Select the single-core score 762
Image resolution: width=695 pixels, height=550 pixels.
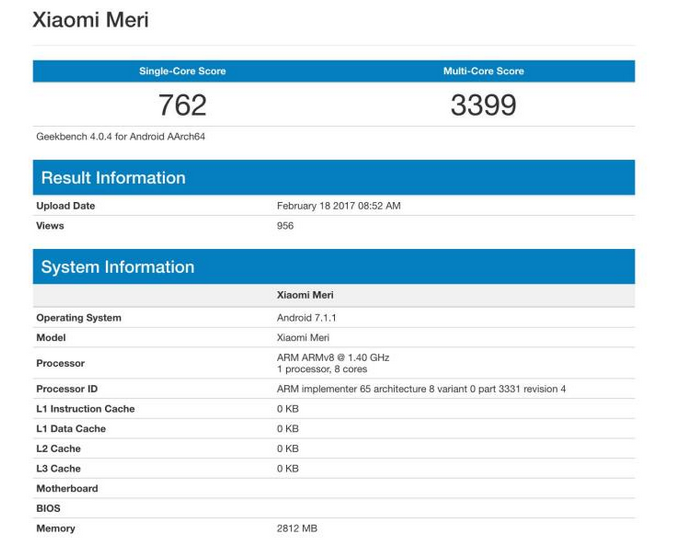(x=183, y=105)
